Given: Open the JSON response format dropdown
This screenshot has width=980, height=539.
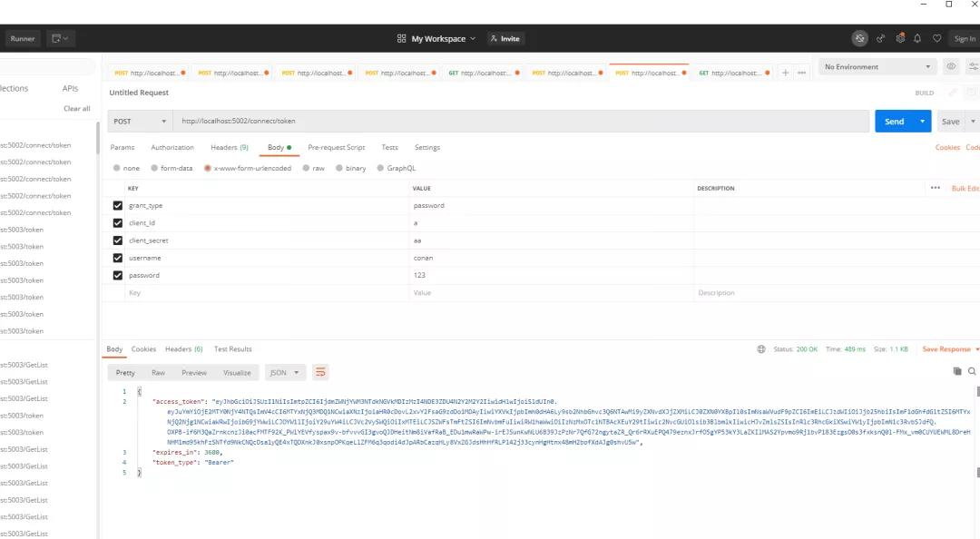Looking at the screenshot, I should (286, 372).
